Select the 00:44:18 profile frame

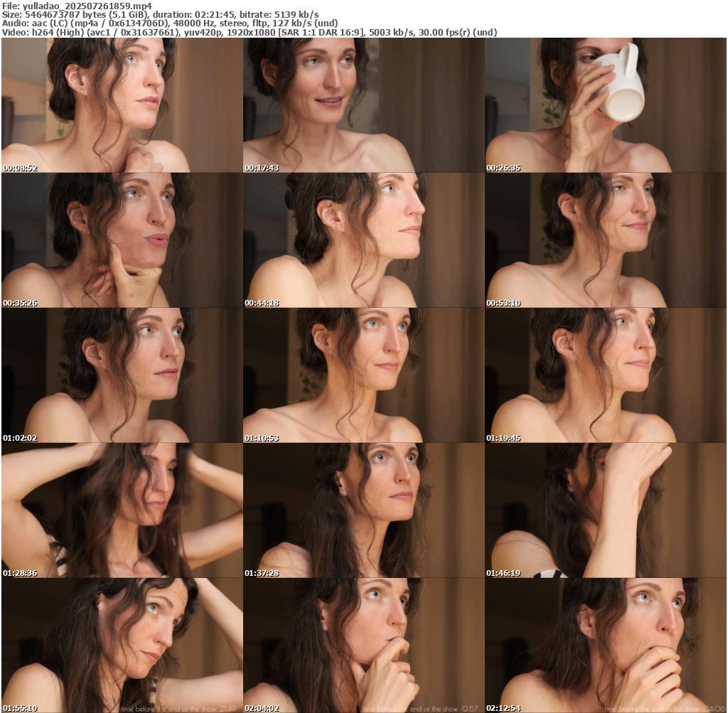[x=363, y=240]
